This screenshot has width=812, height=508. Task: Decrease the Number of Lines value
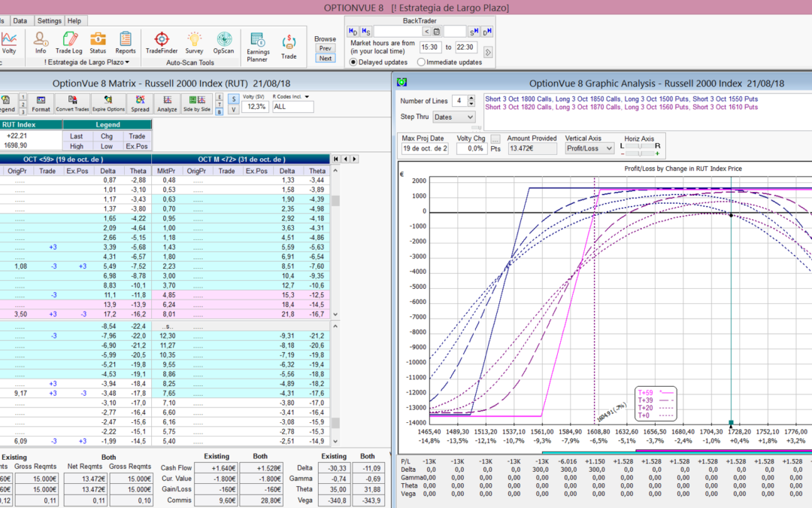point(471,104)
